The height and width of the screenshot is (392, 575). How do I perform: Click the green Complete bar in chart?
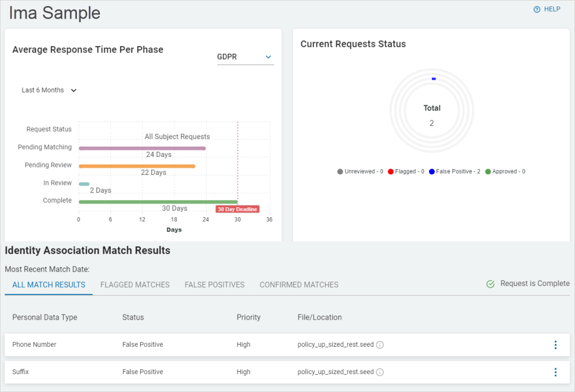[x=158, y=202]
